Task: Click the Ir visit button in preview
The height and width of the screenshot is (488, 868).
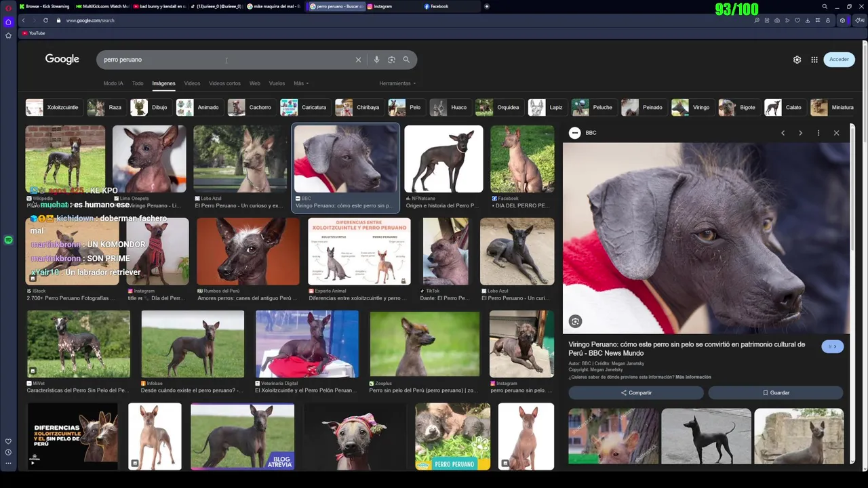Action: (833, 346)
